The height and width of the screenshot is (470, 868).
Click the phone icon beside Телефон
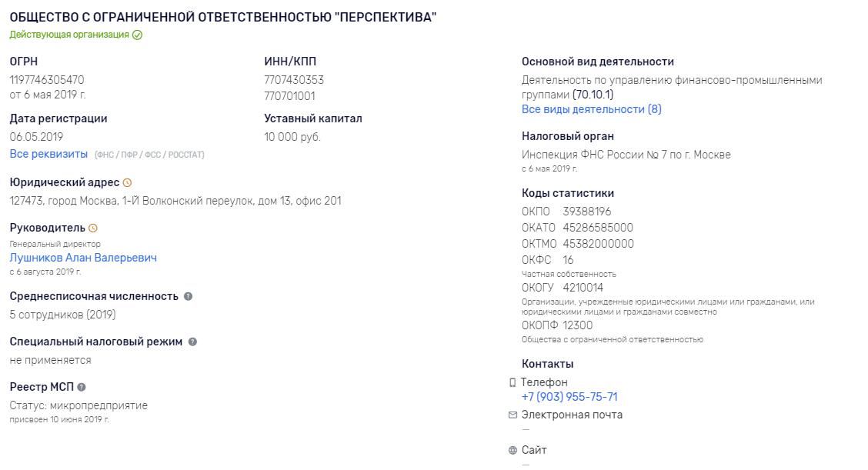(512, 382)
